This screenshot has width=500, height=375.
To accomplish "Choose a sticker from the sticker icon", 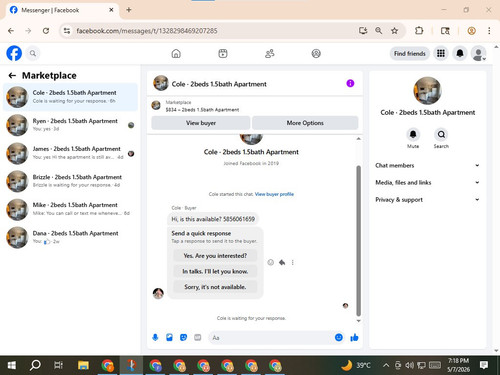I will (183, 338).
